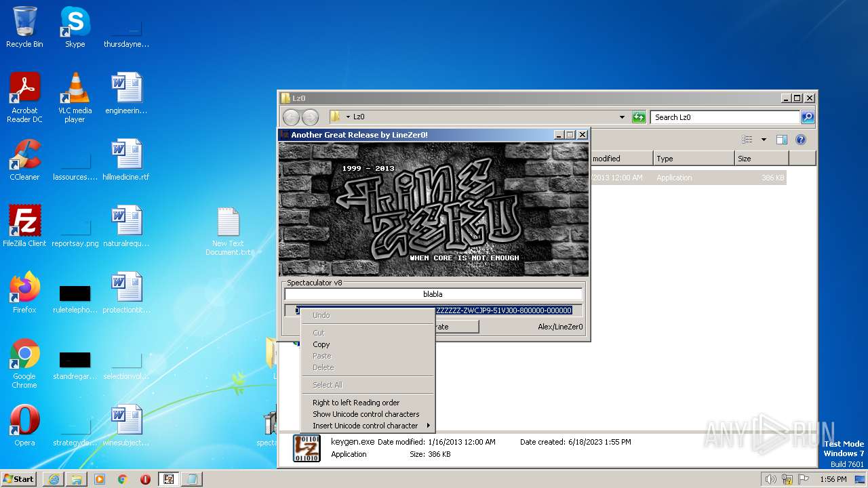Viewport: 868px width, 488px height.
Task: Select the New Text Document.txt file
Action: point(229,231)
